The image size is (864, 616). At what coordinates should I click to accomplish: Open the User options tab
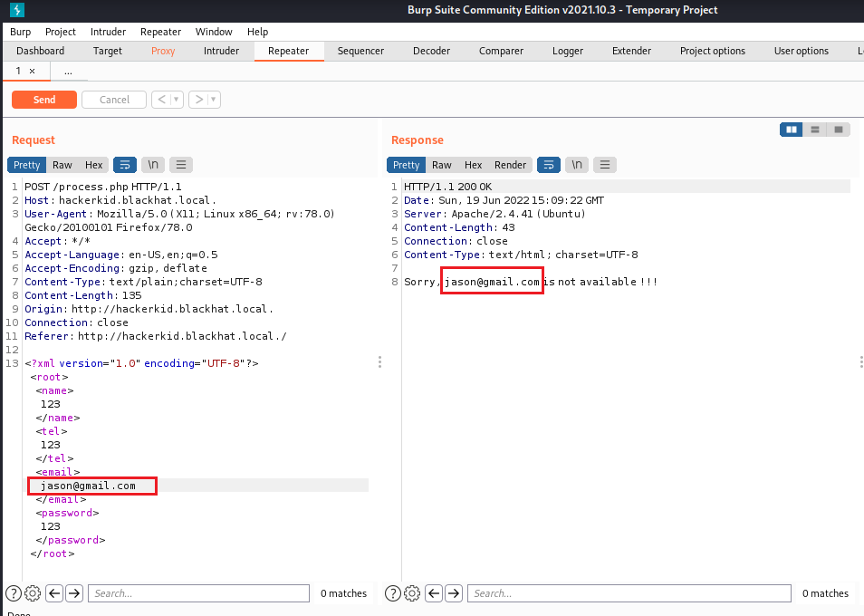802,52
